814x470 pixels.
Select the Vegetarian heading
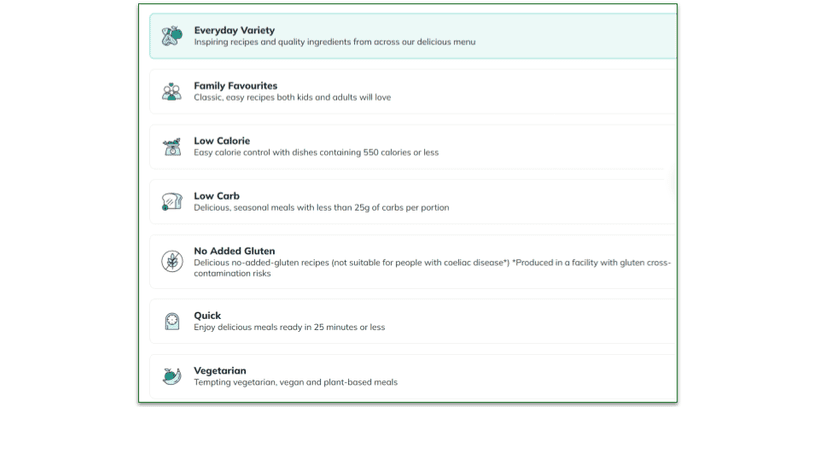tap(220, 370)
